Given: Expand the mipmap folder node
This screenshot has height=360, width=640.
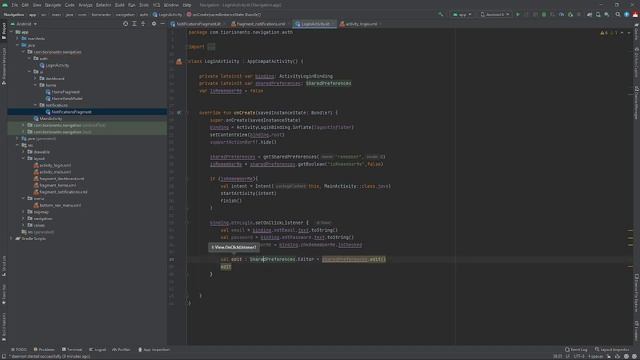Looking at the screenshot, I should click(24, 212).
